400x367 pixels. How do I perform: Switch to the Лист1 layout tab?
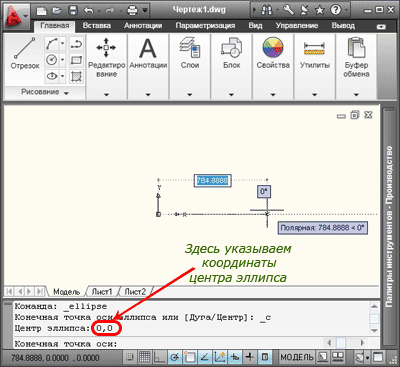pyautogui.click(x=102, y=292)
